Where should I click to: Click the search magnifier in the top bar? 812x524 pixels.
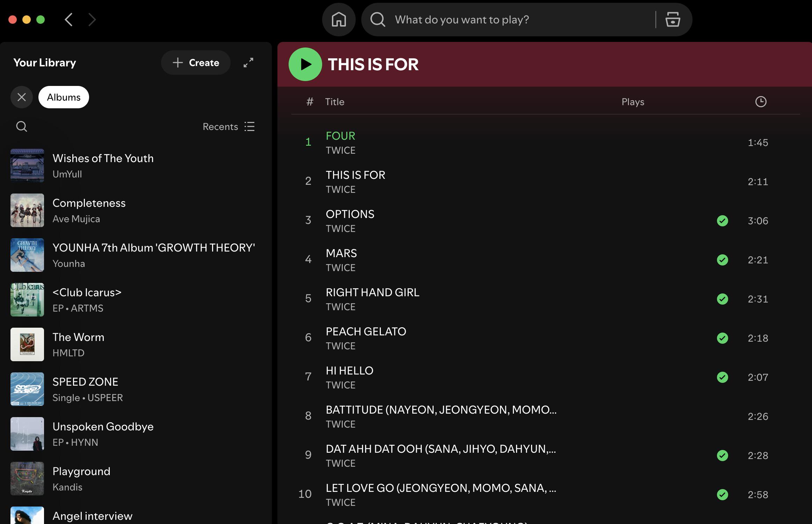point(378,20)
